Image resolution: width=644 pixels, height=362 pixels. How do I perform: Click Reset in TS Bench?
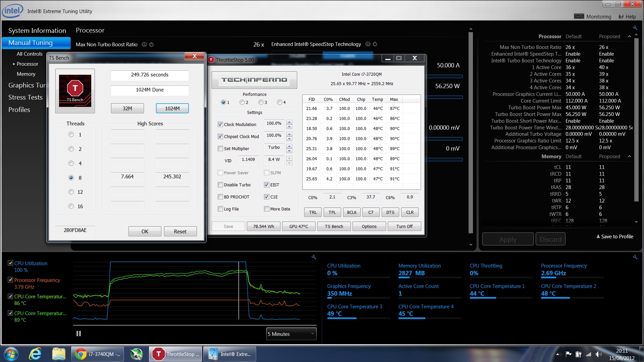coord(180,231)
